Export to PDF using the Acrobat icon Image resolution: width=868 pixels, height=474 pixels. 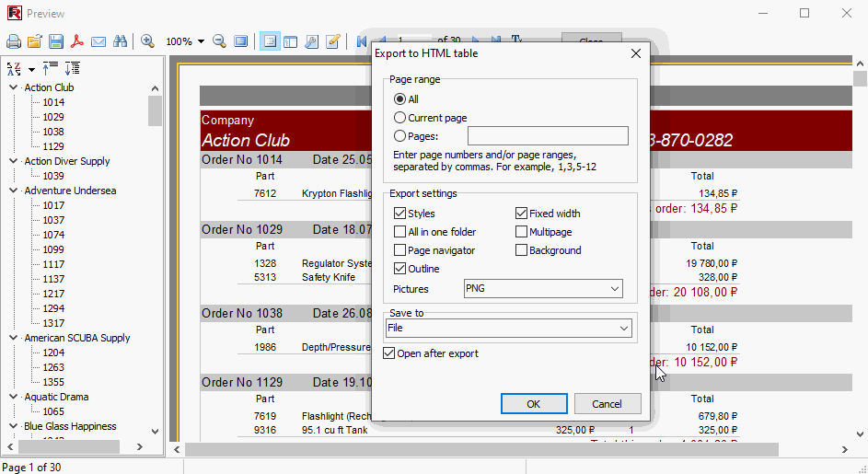coord(77,41)
